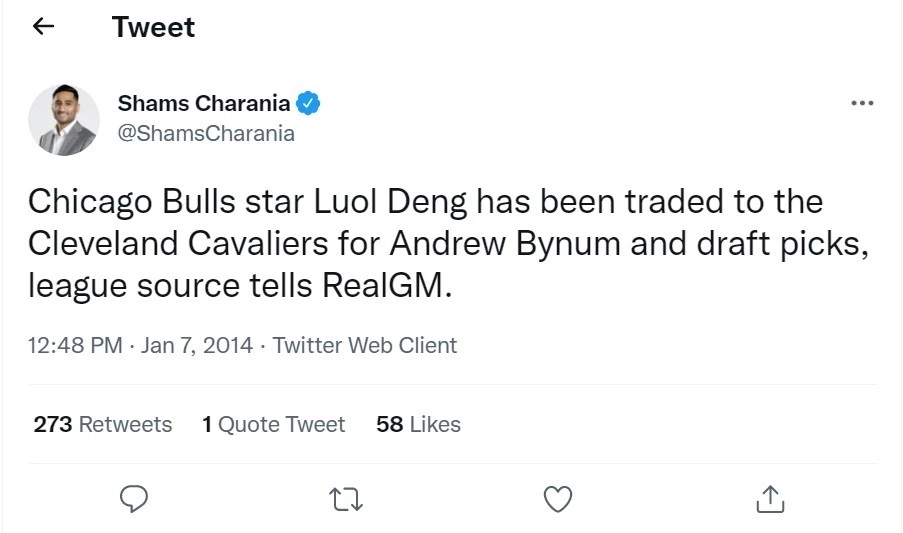Open Shams Charania's profile photo

[x=64, y=120]
